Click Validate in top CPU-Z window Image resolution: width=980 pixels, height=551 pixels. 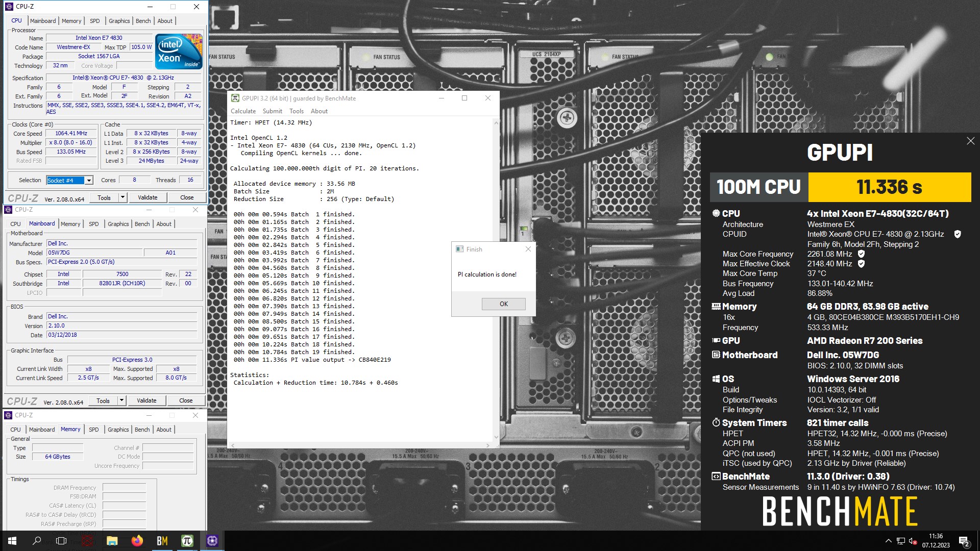point(148,197)
